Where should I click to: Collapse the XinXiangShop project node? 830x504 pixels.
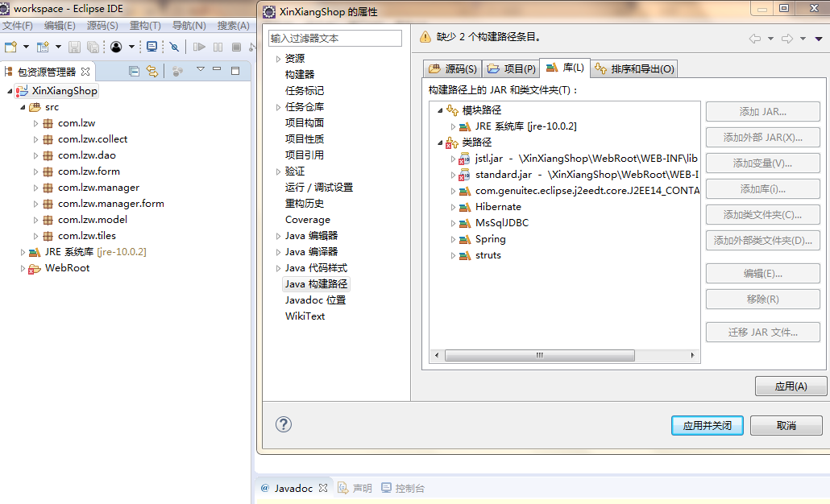pos(10,91)
